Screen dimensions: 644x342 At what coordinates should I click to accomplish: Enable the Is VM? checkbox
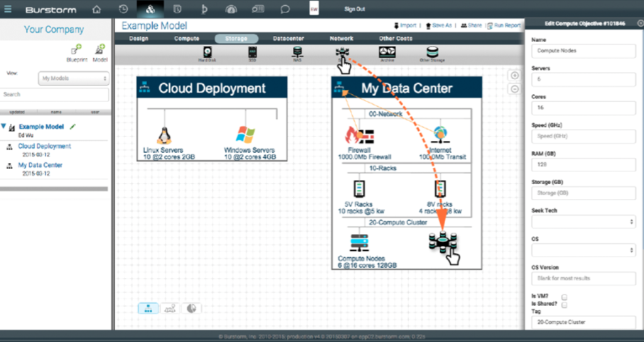[565, 297]
